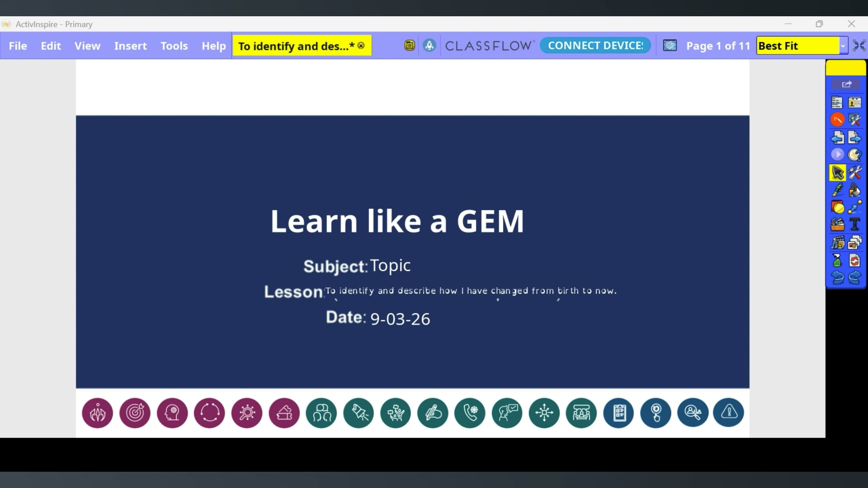Toggle the toolbox roll-up share button
The width and height of the screenshot is (868, 488).
click(x=846, y=84)
